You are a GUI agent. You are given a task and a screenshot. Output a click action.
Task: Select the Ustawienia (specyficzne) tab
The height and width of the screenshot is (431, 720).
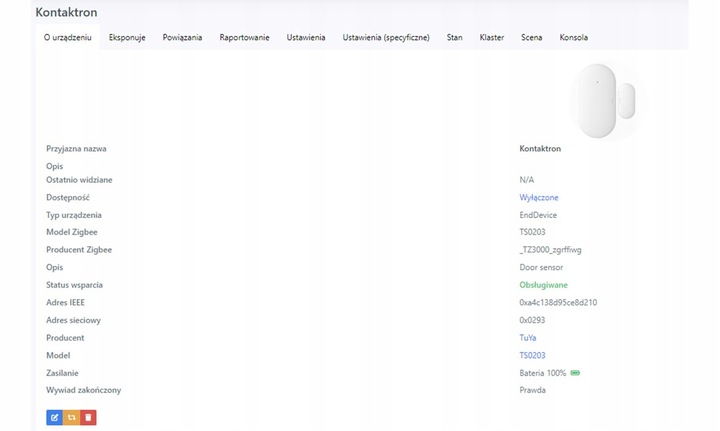click(386, 38)
